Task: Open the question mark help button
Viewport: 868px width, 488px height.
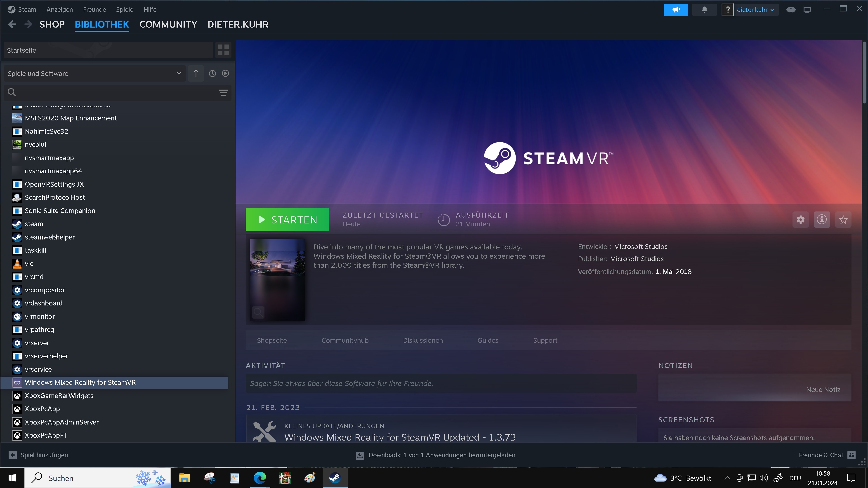Action: [x=727, y=9]
